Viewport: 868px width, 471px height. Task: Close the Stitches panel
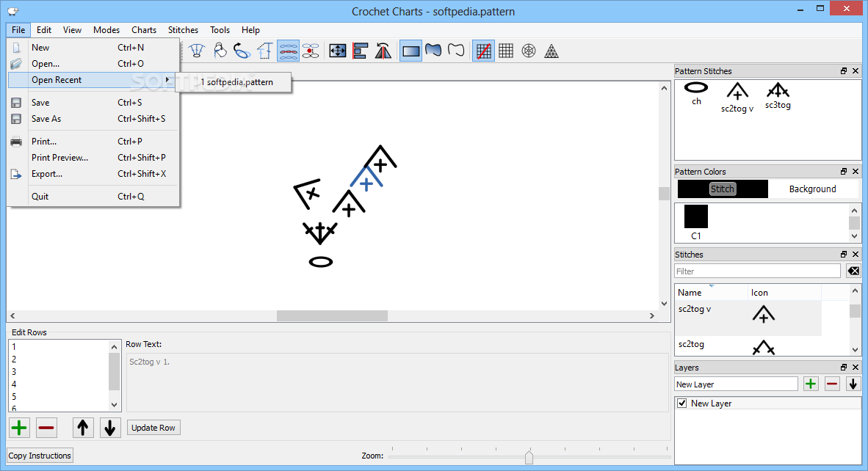tap(856, 255)
